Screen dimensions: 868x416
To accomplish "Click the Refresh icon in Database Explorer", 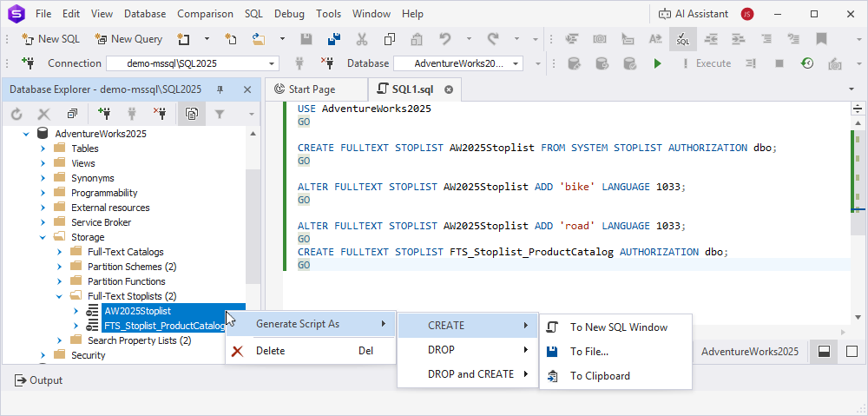I will 16,114.
